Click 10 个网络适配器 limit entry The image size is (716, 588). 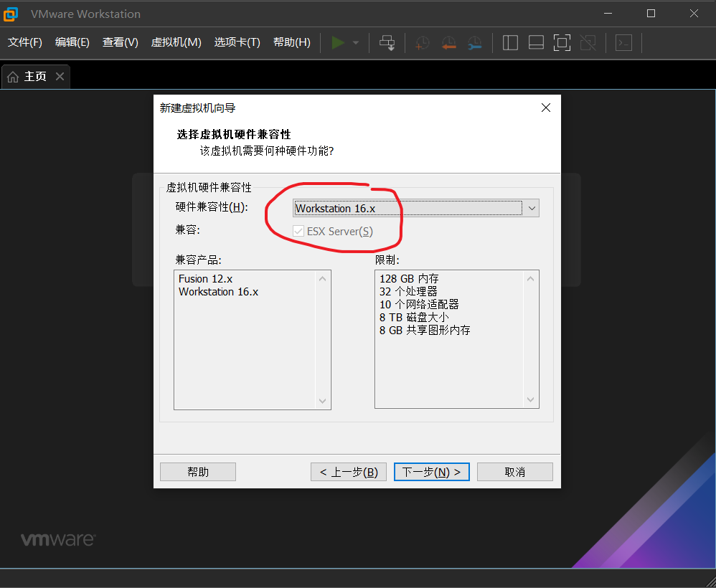coord(419,304)
